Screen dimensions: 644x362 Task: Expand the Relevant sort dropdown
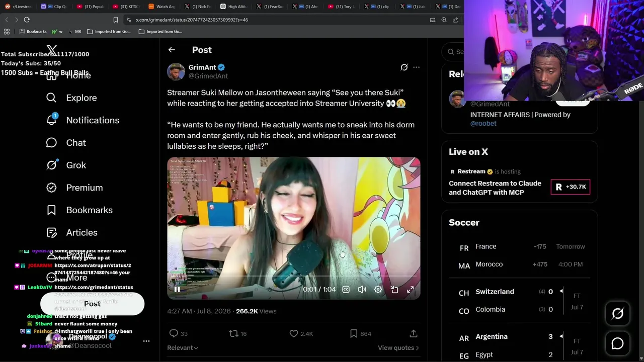coord(183,347)
